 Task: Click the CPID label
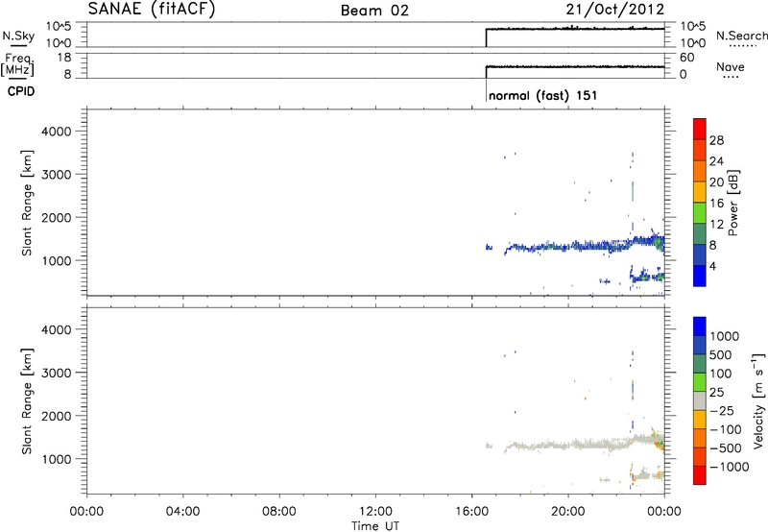click(x=21, y=91)
